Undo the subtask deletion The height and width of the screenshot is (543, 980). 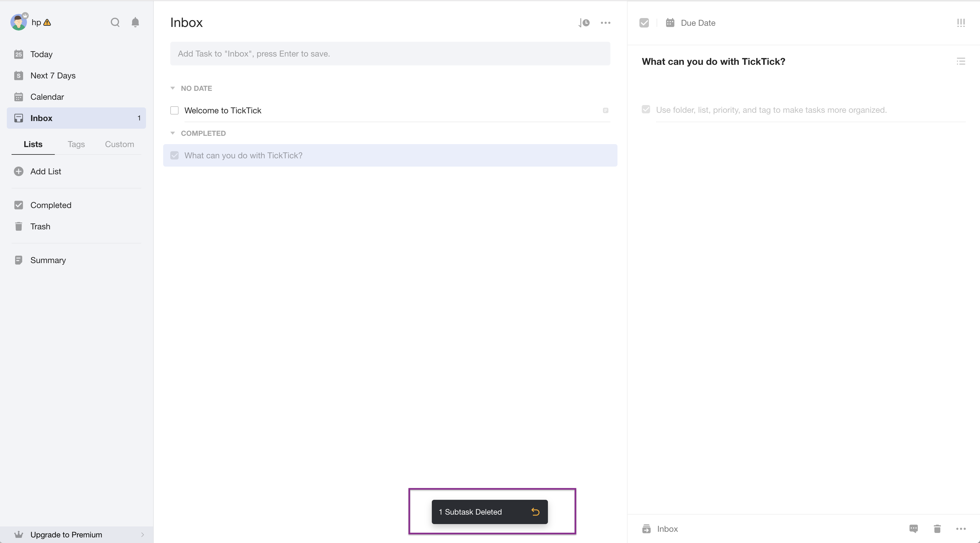click(535, 512)
